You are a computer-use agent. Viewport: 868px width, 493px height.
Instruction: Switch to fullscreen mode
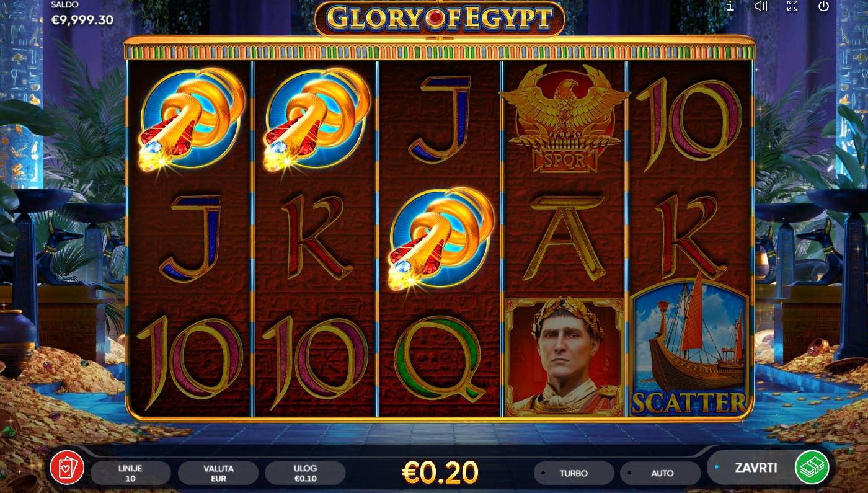pos(792,6)
